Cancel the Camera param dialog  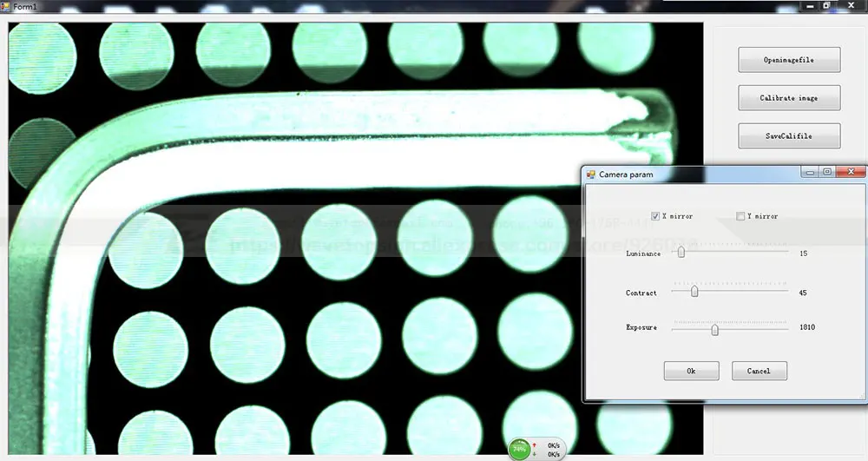pyautogui.click(x=759, y=371)
